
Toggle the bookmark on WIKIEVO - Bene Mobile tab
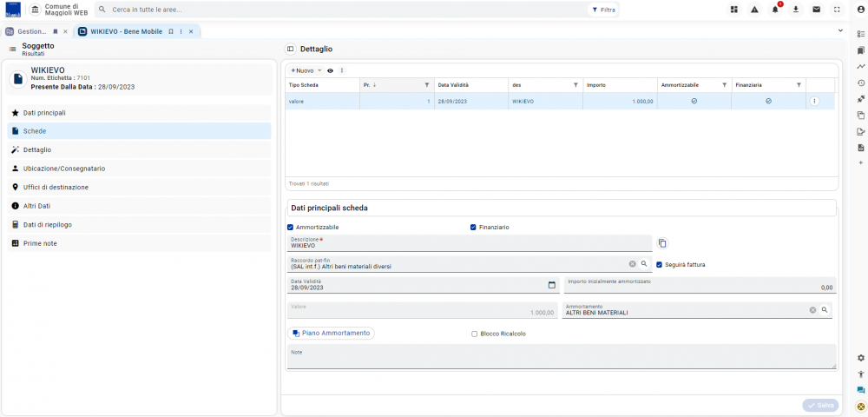171,31
